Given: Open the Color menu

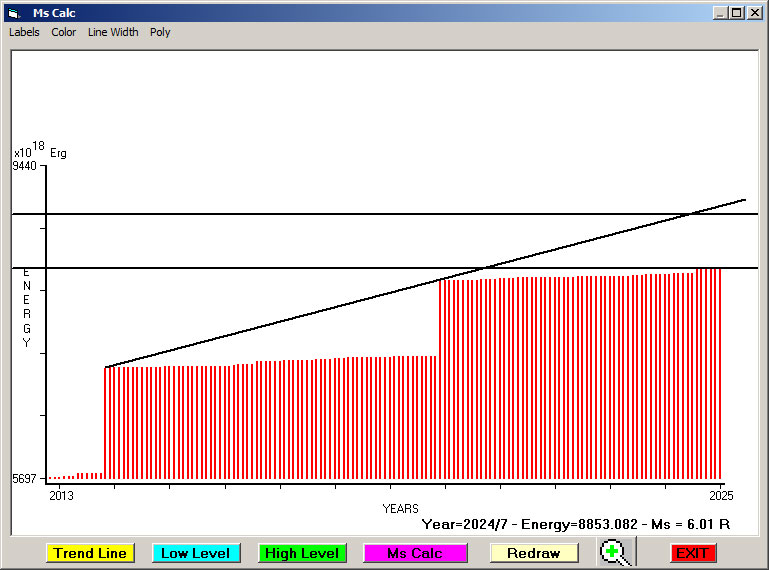Looking at the screenshot, I should 64,32.
